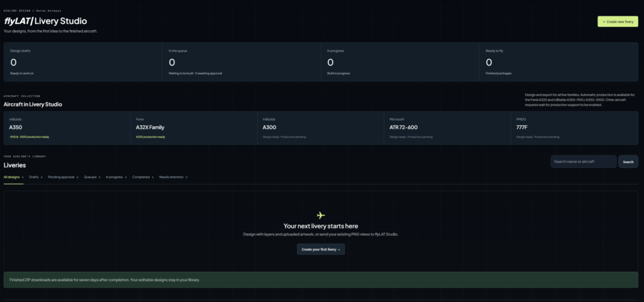Focus the Search name or aircraft field

pos(583,162)
